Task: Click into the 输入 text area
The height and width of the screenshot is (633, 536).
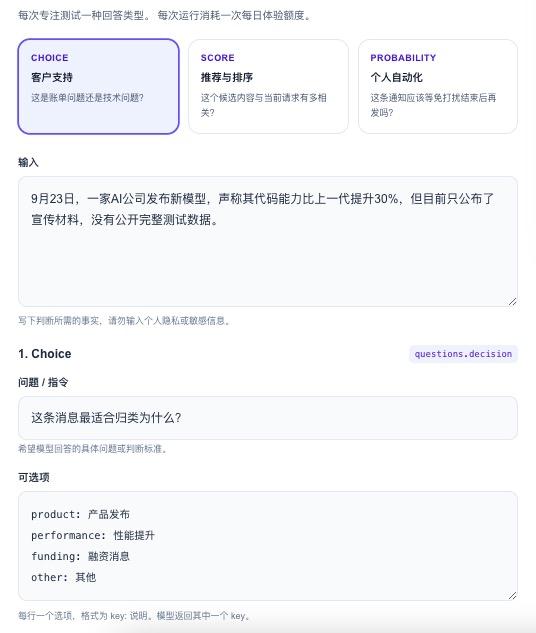Action: coord(268,241)
